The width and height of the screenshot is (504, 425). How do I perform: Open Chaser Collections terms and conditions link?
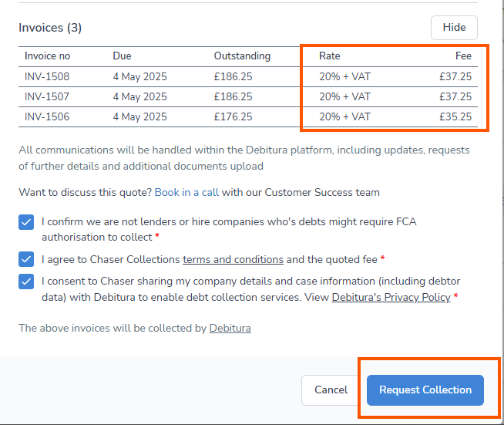pos(233,259)
